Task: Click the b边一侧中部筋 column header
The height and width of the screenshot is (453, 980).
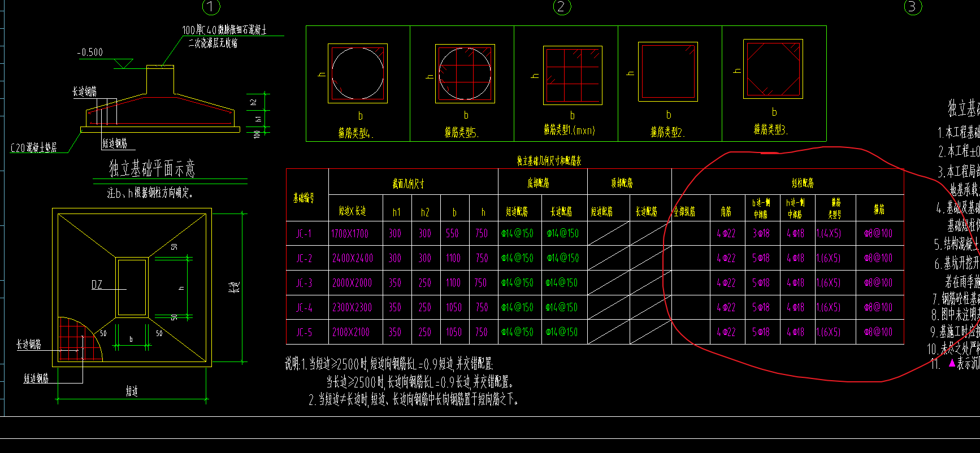Action: (761, 208)
